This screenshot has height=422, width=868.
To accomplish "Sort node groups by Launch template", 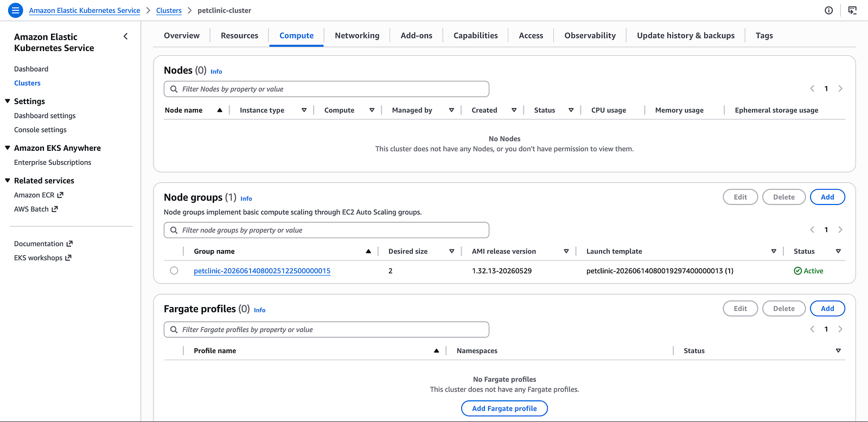I will pyautogui.click(x=774, y=251).
